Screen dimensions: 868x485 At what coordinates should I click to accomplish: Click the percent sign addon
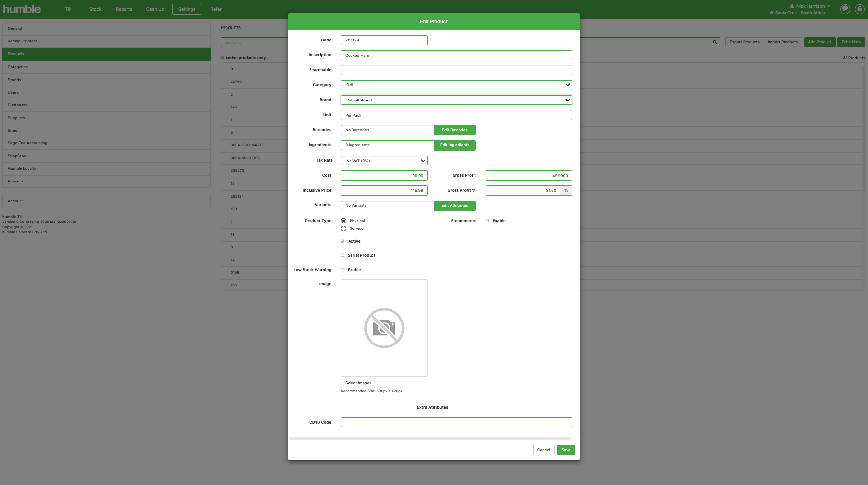click(566, 191)
